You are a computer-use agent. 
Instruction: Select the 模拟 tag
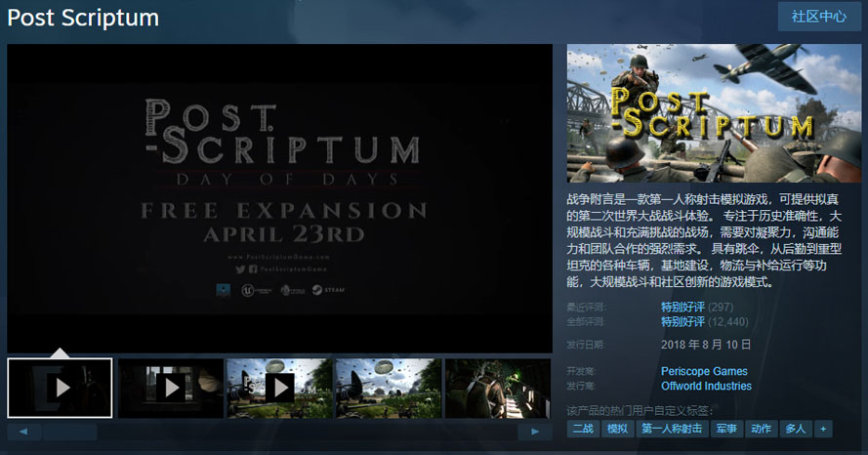pyautogui.click(x=618, y=429)
